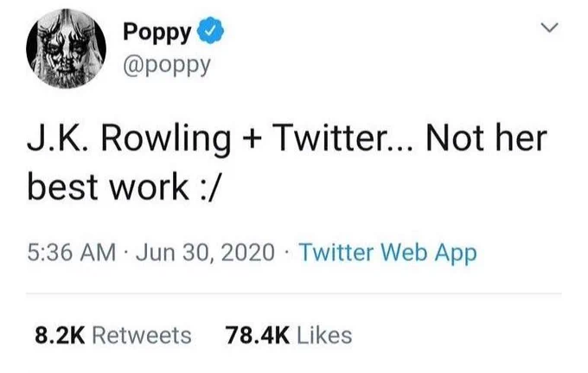This screenshot has width=588, height=373.
Task: Click the word Twitter... in tweet body
Action: (342, 138)
